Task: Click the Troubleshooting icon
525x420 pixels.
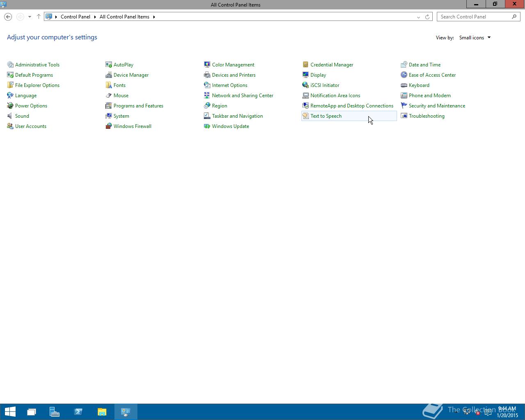Action: (x=404, y=116)
